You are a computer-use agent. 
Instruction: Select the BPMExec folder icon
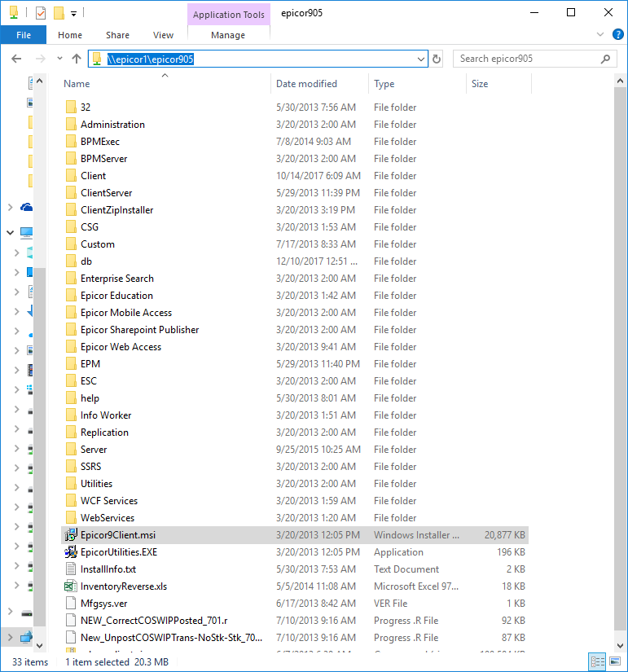click(x=71, y=142)
